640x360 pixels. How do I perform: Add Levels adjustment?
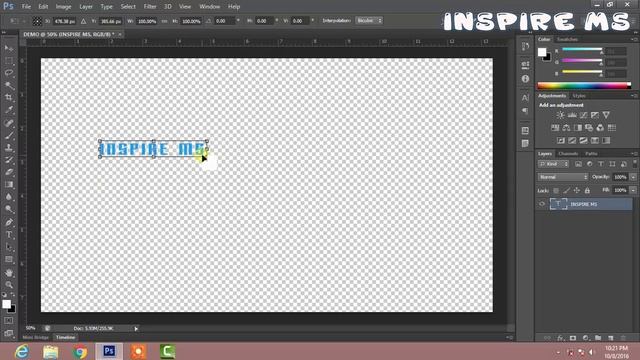tap(572, 115)
